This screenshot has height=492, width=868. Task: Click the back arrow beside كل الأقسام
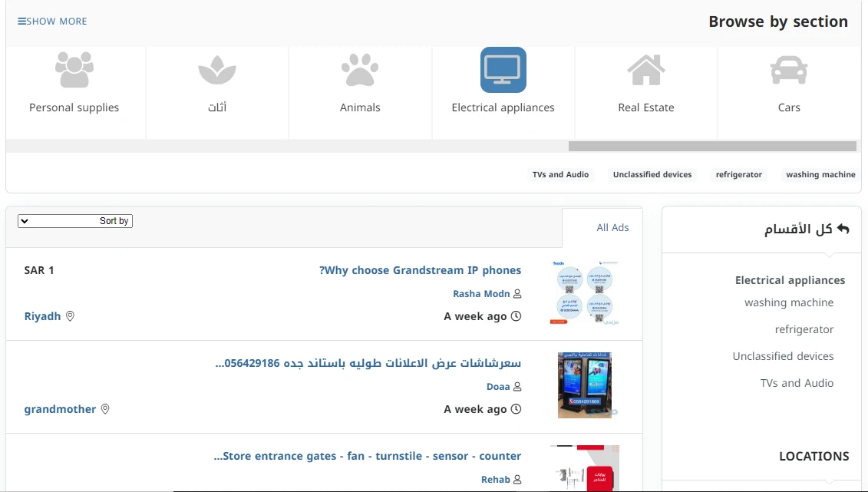click(x=843, y=229)
